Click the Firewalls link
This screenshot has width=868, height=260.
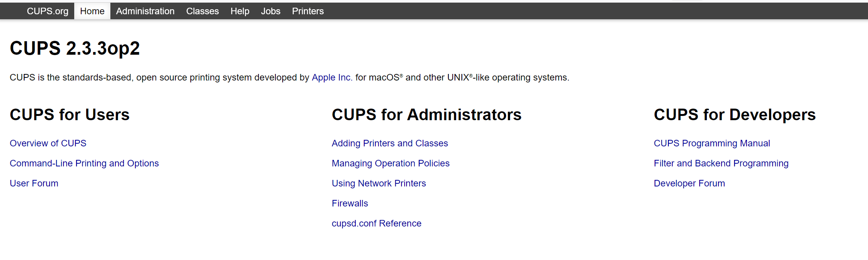click(x=350, y=203)
